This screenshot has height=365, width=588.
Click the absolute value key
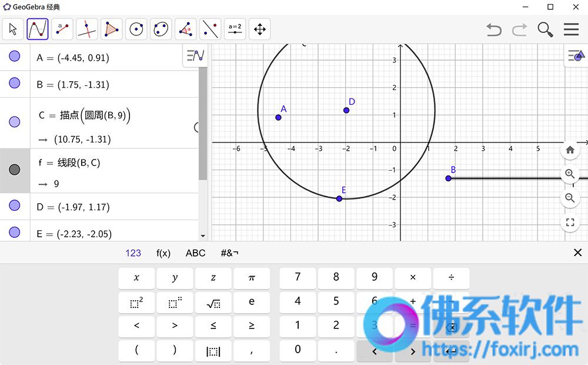[213, 351]
